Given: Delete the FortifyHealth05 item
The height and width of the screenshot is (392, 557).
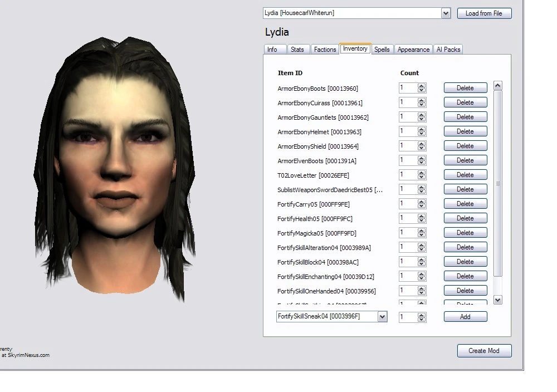Looking at the screenshot, I should coord(465,218).
